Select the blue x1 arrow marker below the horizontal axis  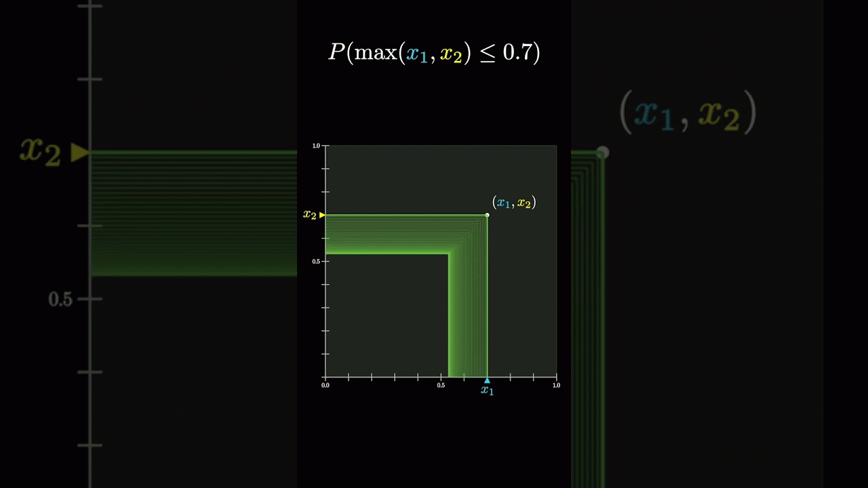click(x=487, y=381)
